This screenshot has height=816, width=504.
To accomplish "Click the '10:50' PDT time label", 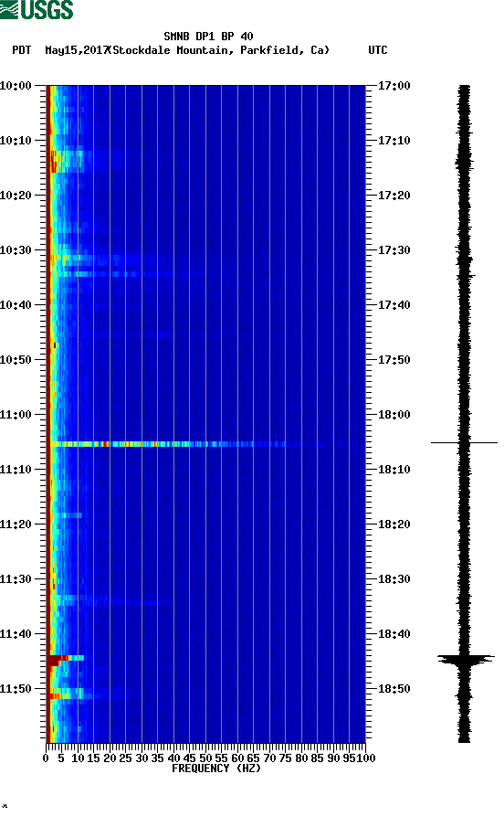I will 16,360.
